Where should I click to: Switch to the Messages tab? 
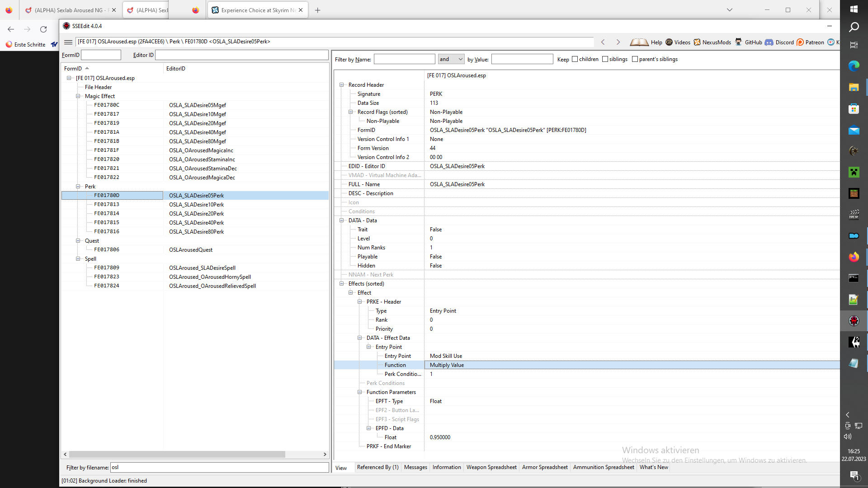[x=415, y=467]
